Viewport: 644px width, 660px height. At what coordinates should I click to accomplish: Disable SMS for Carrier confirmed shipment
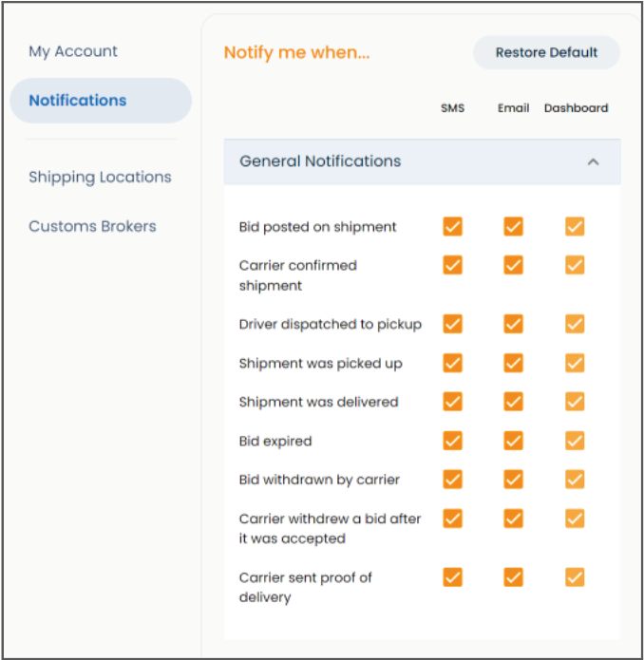(x=452, y=265)
